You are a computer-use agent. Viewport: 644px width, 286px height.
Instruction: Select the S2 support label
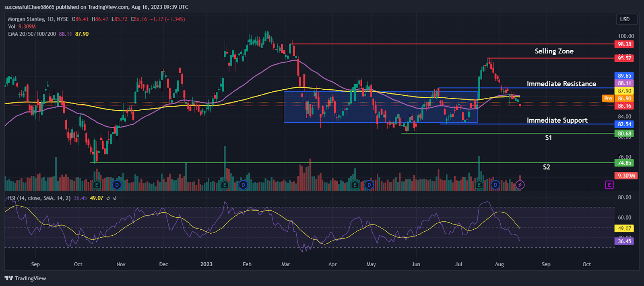tap(546, 167)
